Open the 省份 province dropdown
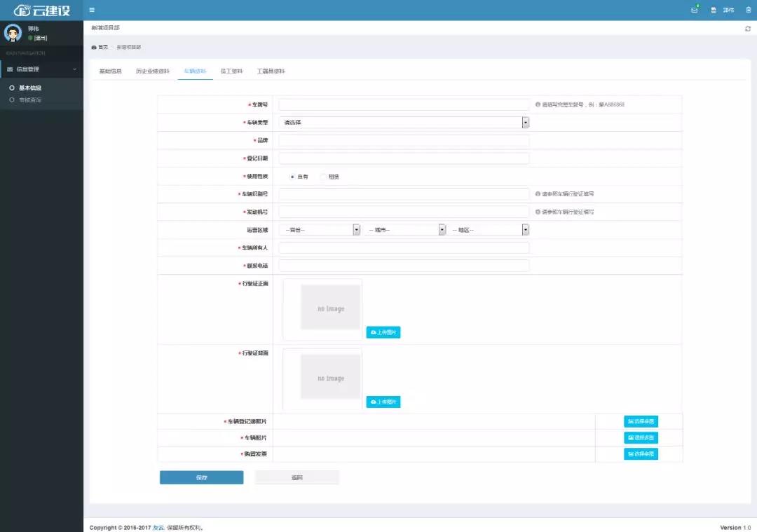 320,230
